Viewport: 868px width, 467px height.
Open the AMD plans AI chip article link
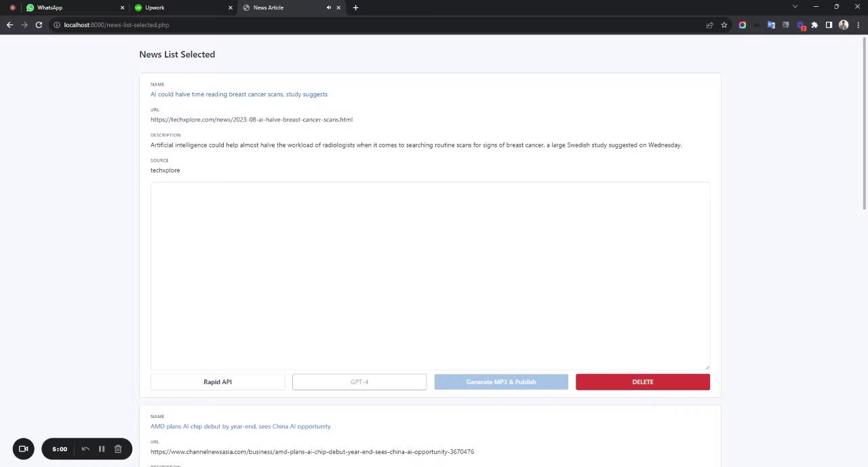(x=241, y=426)
